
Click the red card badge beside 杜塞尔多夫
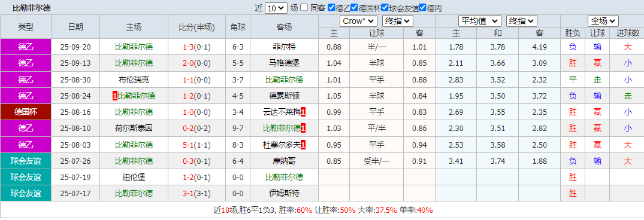click(303, 145)
